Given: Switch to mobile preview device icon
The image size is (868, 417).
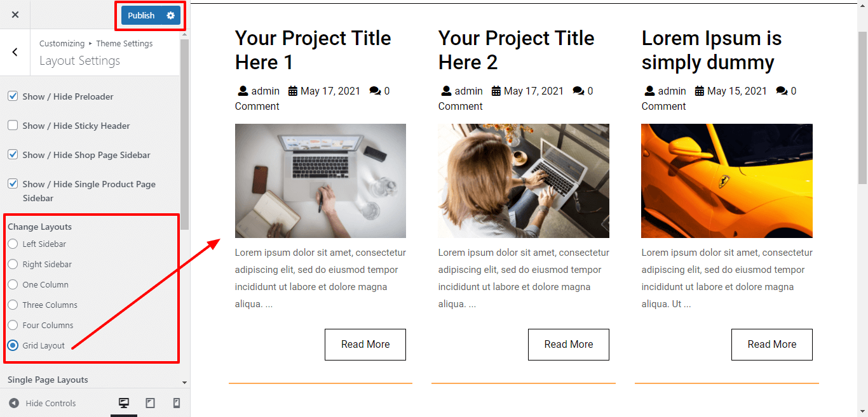Looking at the screenshot, I should 177,403.
